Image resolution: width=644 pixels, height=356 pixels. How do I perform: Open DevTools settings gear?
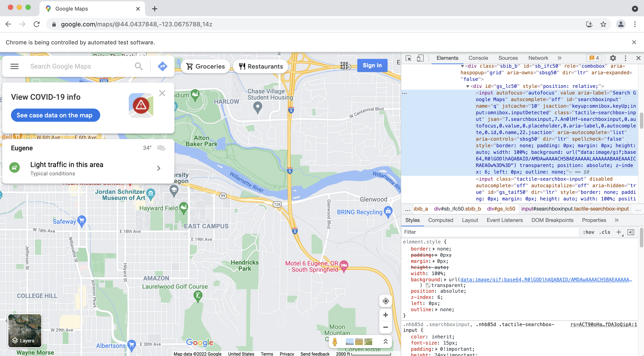[x=613, y=58]
